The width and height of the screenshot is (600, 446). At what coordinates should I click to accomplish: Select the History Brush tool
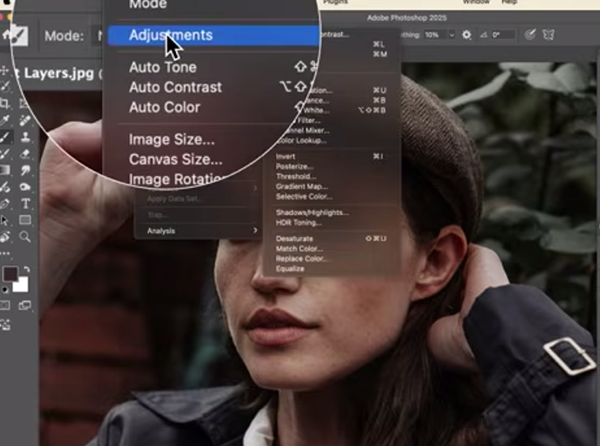click(5, 154)
